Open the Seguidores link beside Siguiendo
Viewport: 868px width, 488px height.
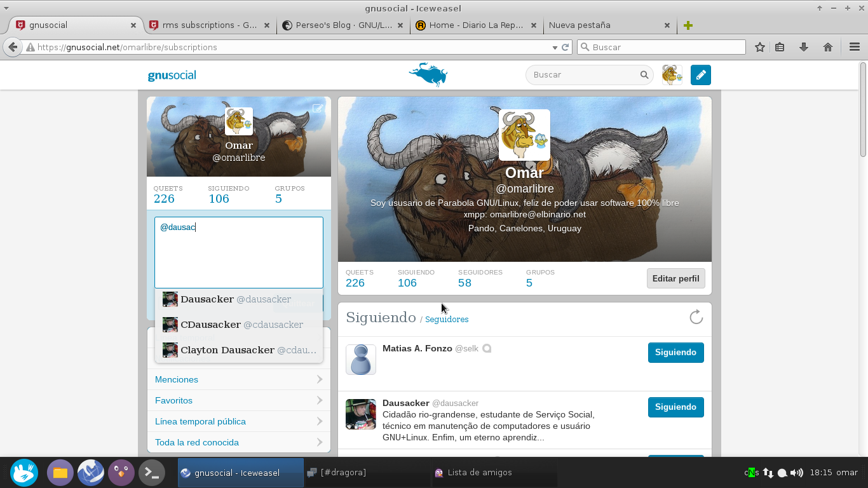(x=447, y=320)
